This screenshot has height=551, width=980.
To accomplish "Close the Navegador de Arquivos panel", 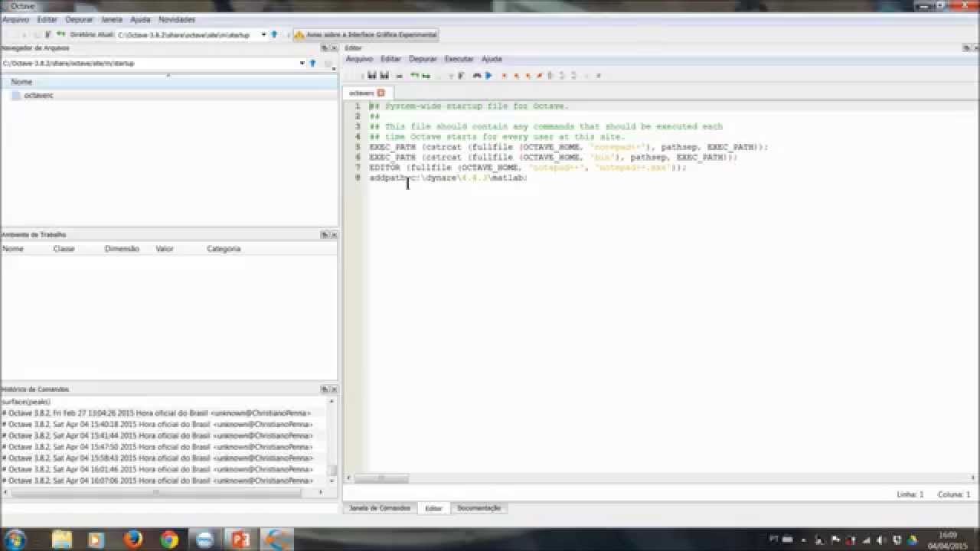I will tap(333, 47).
